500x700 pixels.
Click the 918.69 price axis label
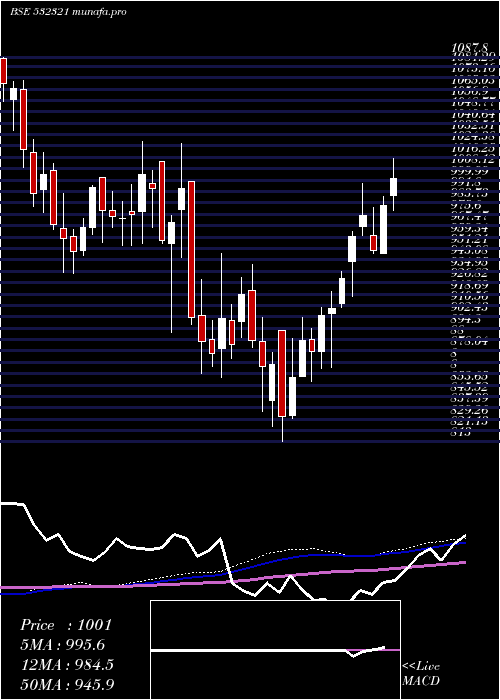(x=469, y=285)
